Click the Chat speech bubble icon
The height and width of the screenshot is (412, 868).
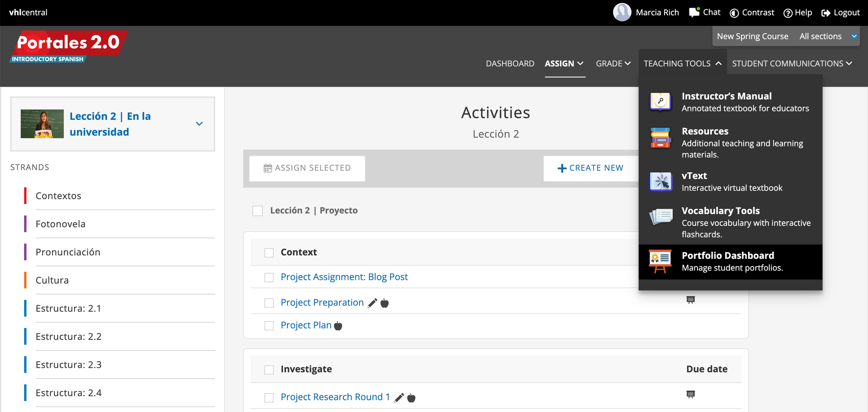click(694, 12)
